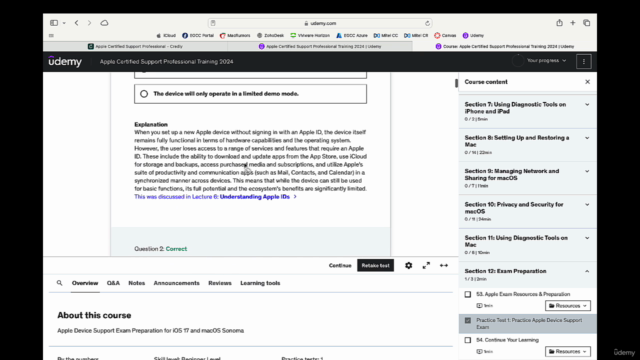Open Resources dropdown for lecture 53

tap(568, 306)
